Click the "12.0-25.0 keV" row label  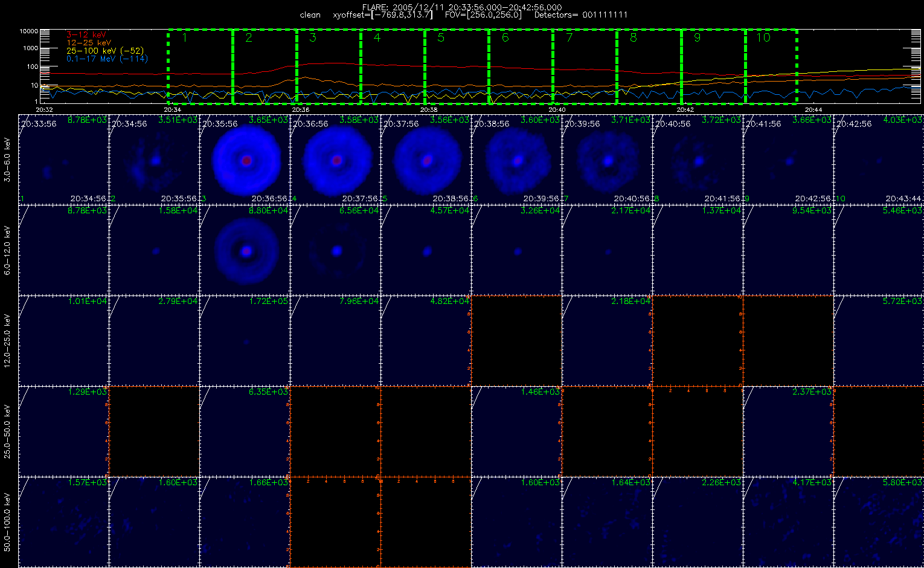pyautogui.click(x=8, y=341)
